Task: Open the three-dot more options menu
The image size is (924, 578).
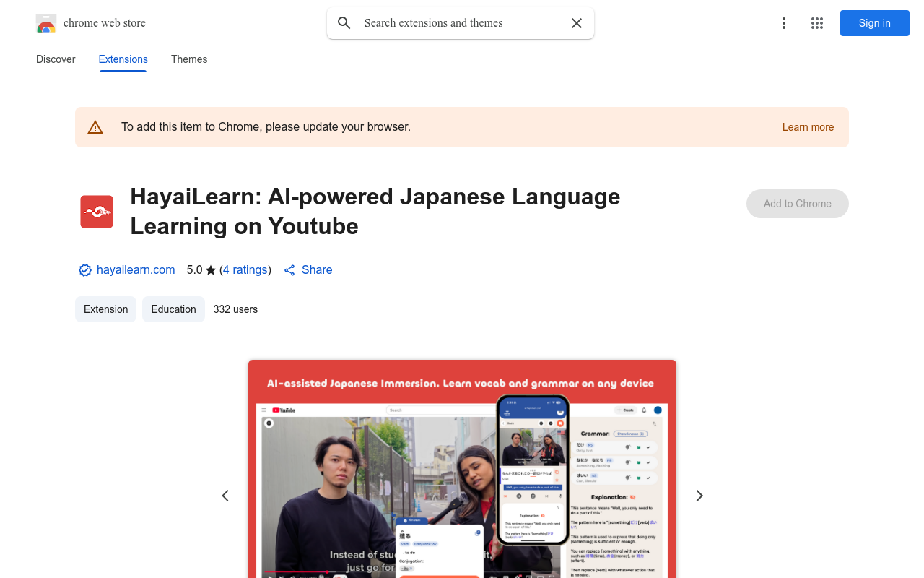Action: click(784, 23)
